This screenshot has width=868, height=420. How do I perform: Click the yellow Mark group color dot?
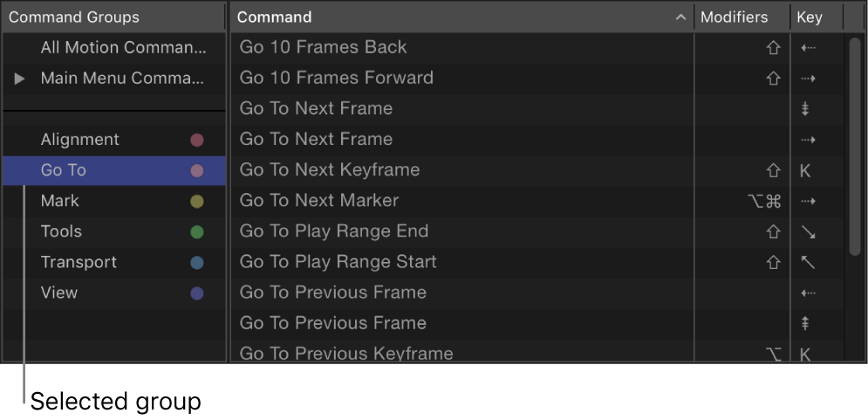[x=197, y=202]
